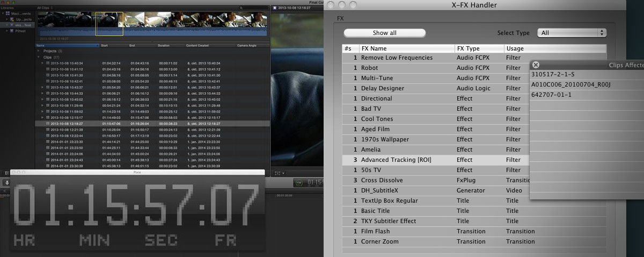Select the Delay Designer row

pos(474,88)
